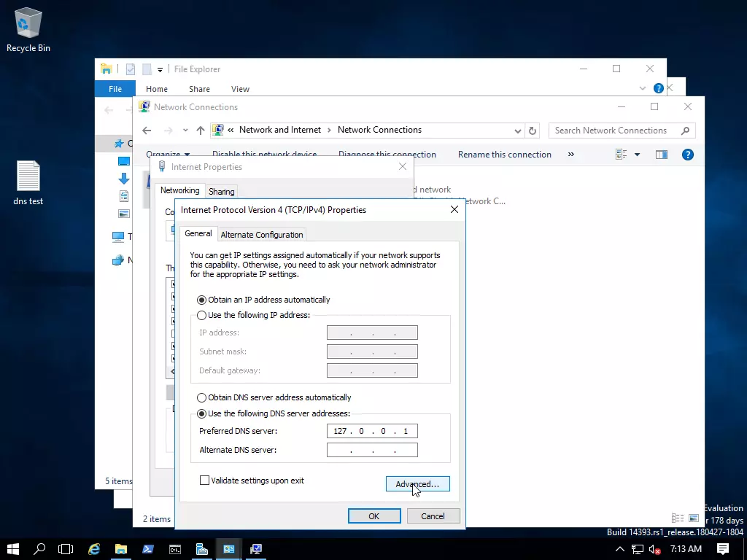The width and height of the screenshot is (747, 560).
Task: Open View tab in File Explorer
Action: [x=240, y=89]
